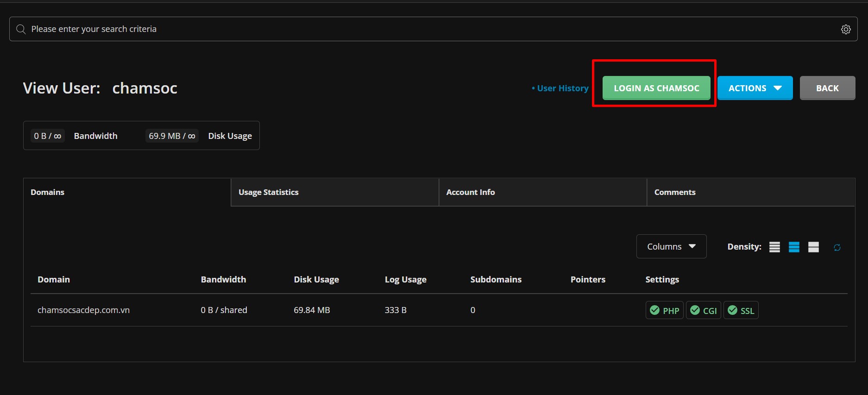Click the search magnifier icon
This screenshot has width=868, height=395.
click(x=21, y=29)
